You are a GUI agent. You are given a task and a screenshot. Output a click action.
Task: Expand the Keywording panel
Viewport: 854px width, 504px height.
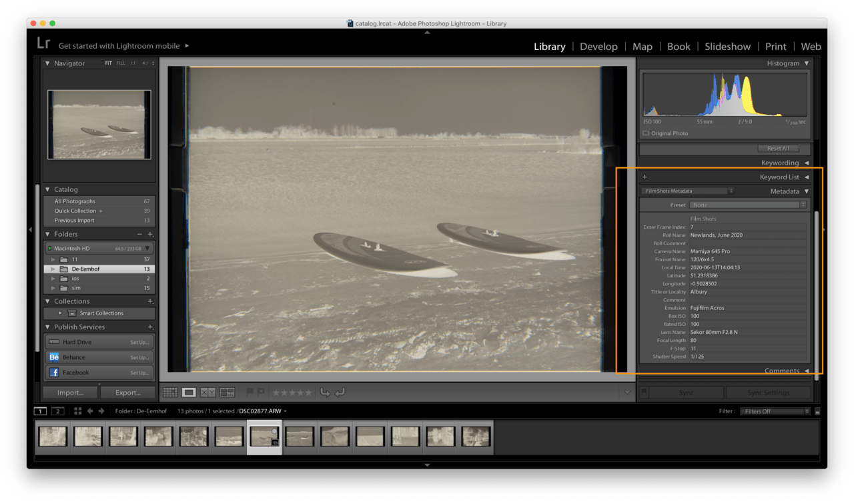click(807, 163)
